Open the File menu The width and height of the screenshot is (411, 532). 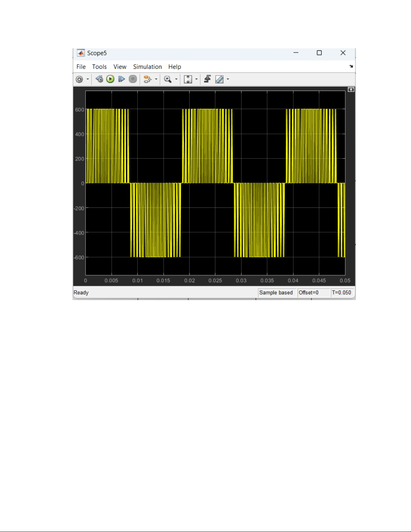pos(81,67)
